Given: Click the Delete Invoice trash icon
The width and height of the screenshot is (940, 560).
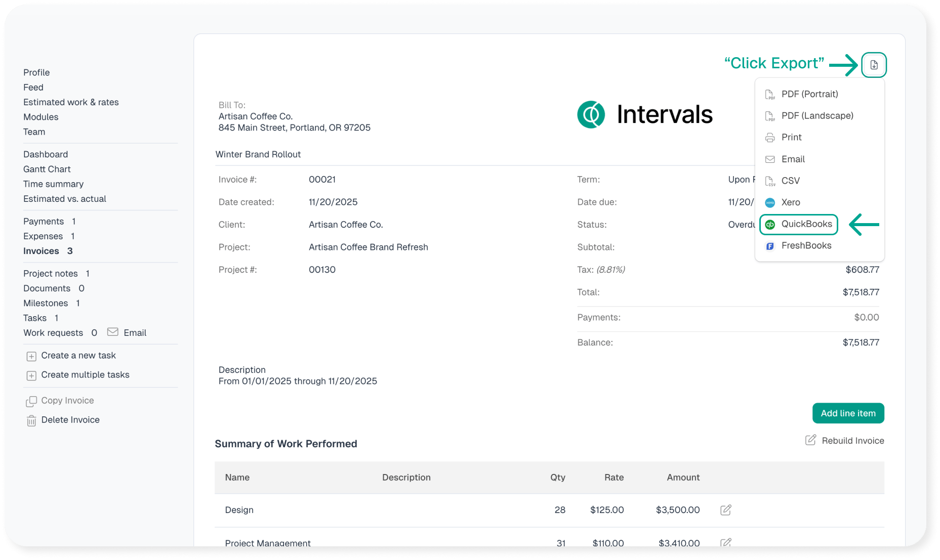Looking at the screenshot, I should (x=31, y=420).
